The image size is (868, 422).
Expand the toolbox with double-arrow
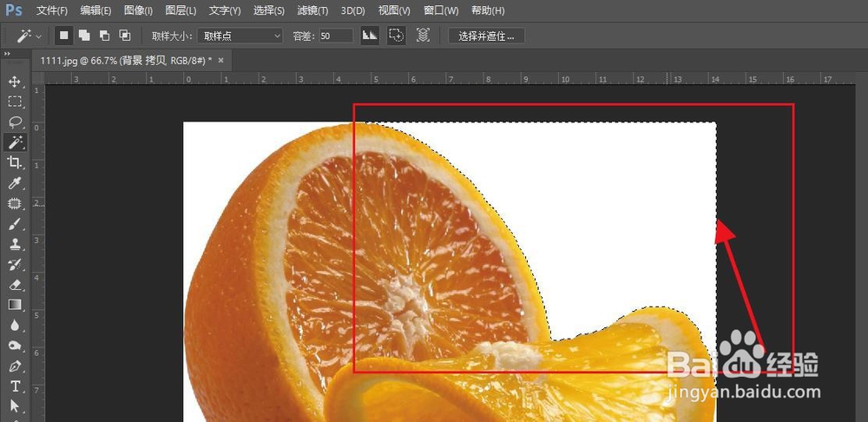[7, 54]
